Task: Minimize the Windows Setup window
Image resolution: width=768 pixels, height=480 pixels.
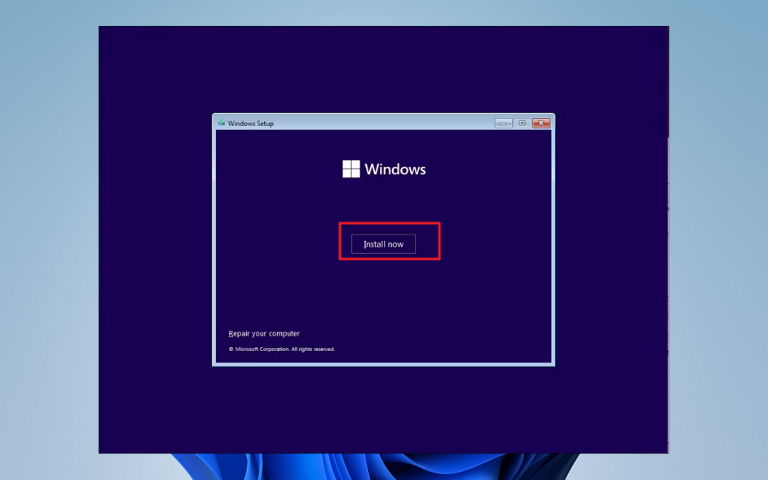Action: tap(503, 123)
